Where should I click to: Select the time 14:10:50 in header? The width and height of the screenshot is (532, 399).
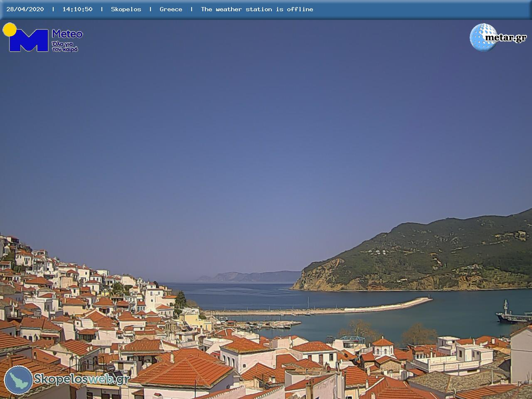click(77, 9)
